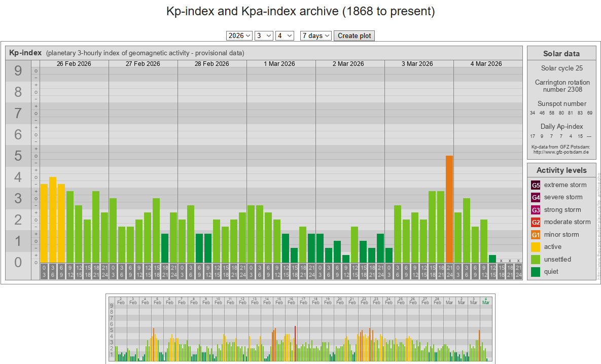Click the Activity levels panel heading
This screenshot has height=364, width=601.
point(561,170)
